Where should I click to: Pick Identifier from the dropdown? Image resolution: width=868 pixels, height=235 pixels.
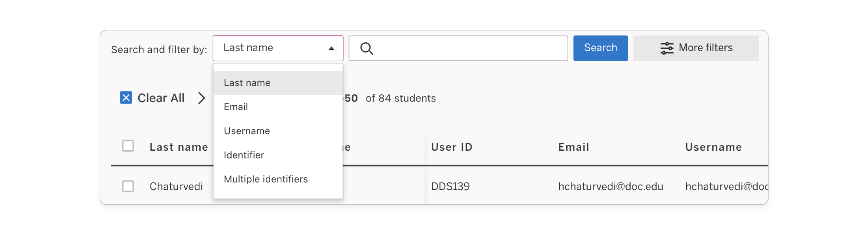tap(244, 155)
